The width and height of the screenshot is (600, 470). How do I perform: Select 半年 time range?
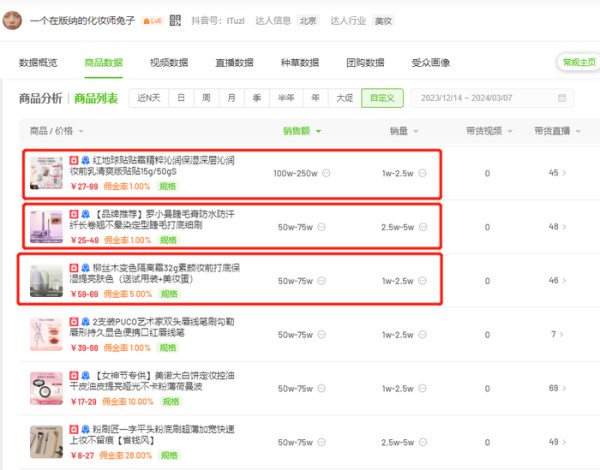(286, 98)
